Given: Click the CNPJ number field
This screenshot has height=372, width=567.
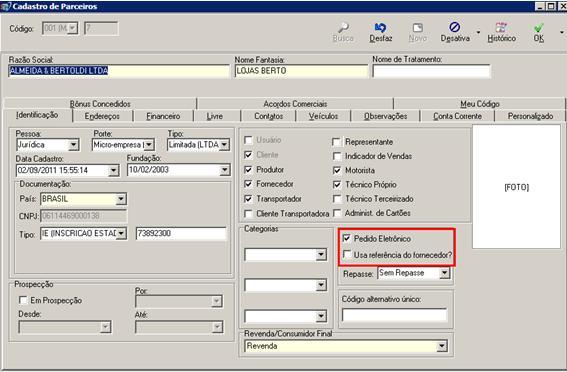Looking at the screenshot, I should (84, 216).
